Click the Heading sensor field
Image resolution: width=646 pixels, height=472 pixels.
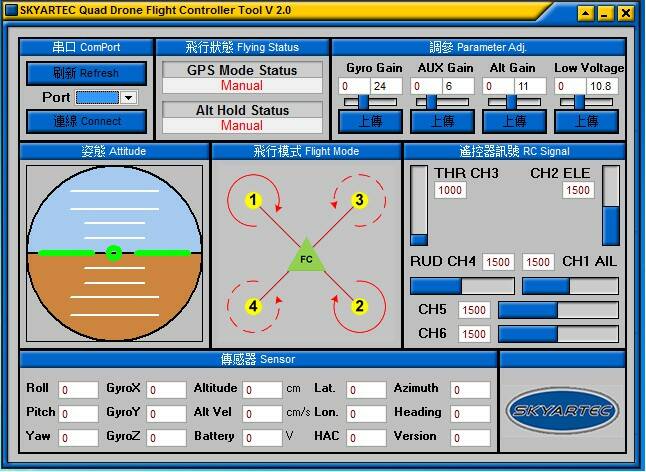click(470, 414)
